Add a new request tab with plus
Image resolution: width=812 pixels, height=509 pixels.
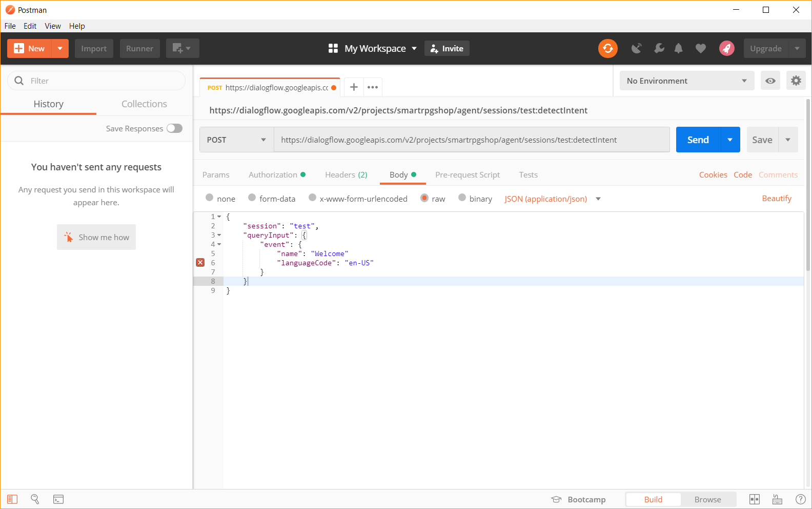[354, 87]
